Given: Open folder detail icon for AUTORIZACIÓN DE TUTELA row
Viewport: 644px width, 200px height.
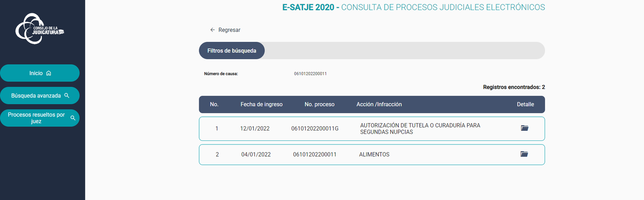Looking at the screenshot, I should pos(524,128).
